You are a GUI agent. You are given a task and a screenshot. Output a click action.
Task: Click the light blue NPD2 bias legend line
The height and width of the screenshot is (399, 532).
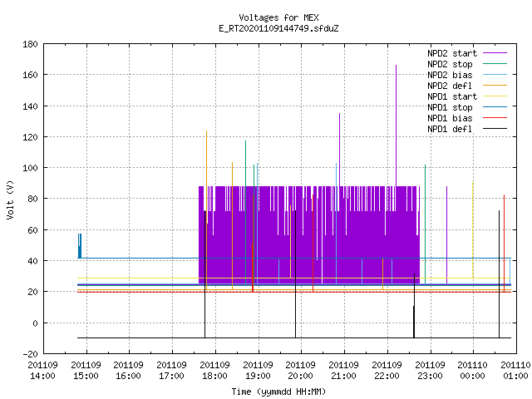495,75
